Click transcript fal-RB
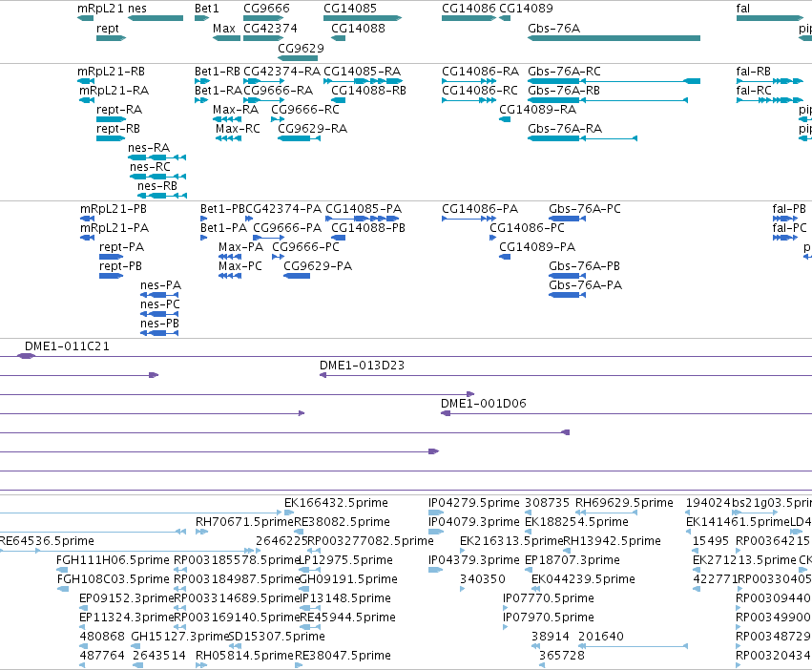 tap(770, 81)
